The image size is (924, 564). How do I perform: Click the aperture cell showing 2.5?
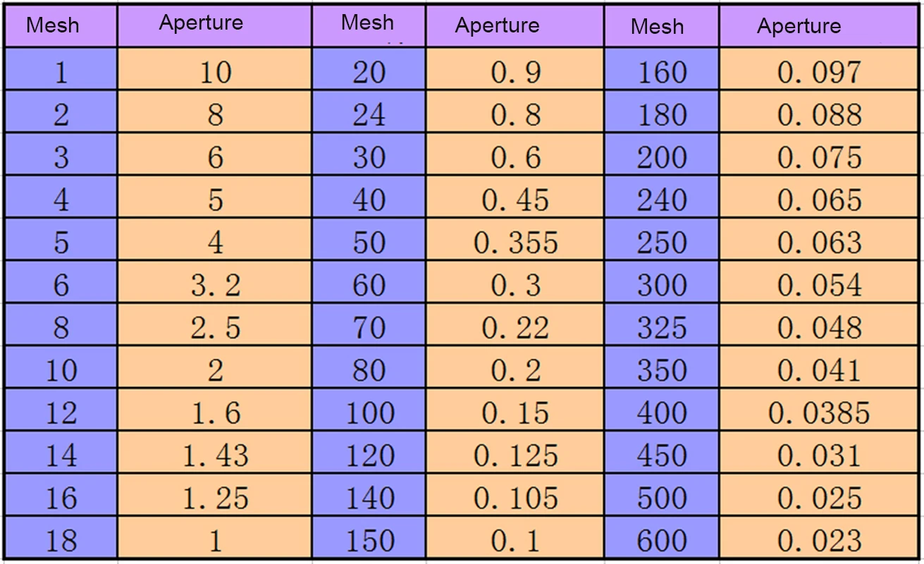[x=215, y=328]
